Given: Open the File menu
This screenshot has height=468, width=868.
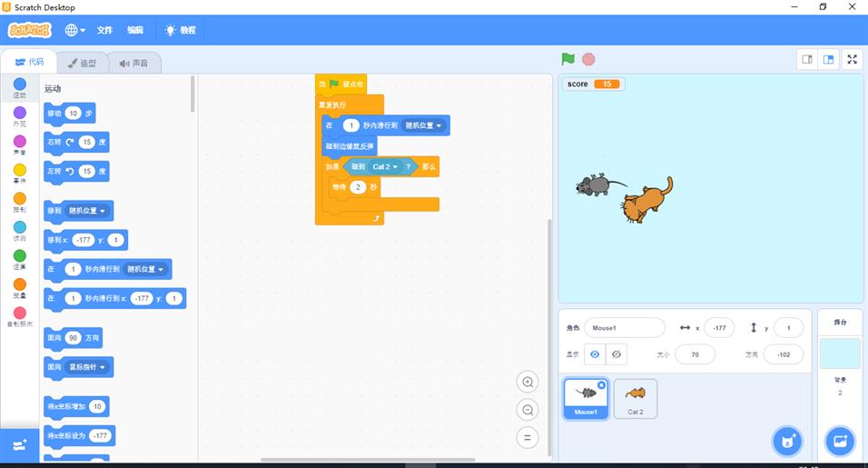Looking at the screenshot, I should tap(104, 30).
